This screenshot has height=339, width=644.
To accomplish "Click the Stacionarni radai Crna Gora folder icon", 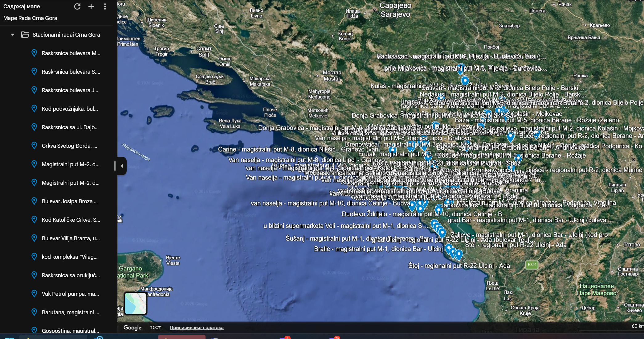I will [x=25, y=35].
